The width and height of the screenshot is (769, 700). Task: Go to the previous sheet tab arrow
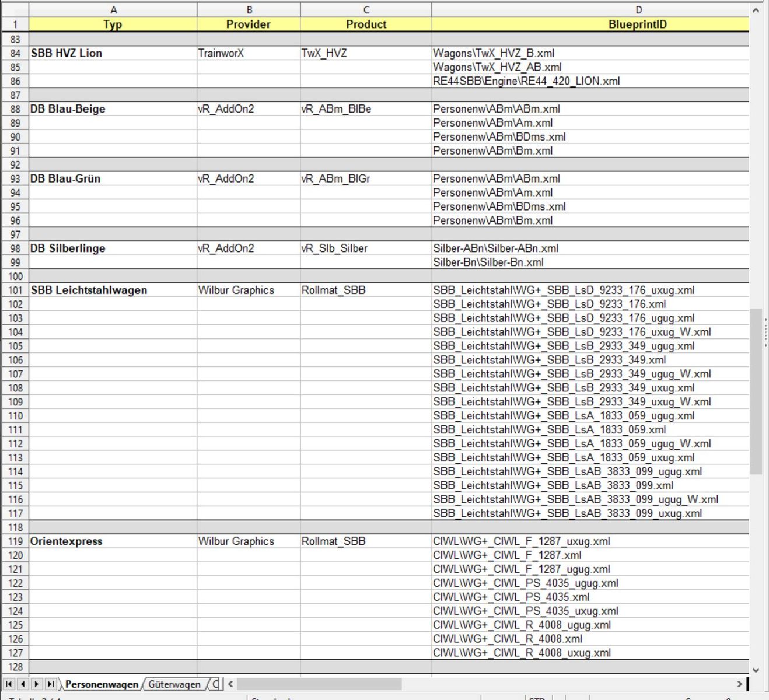(23, 684)
